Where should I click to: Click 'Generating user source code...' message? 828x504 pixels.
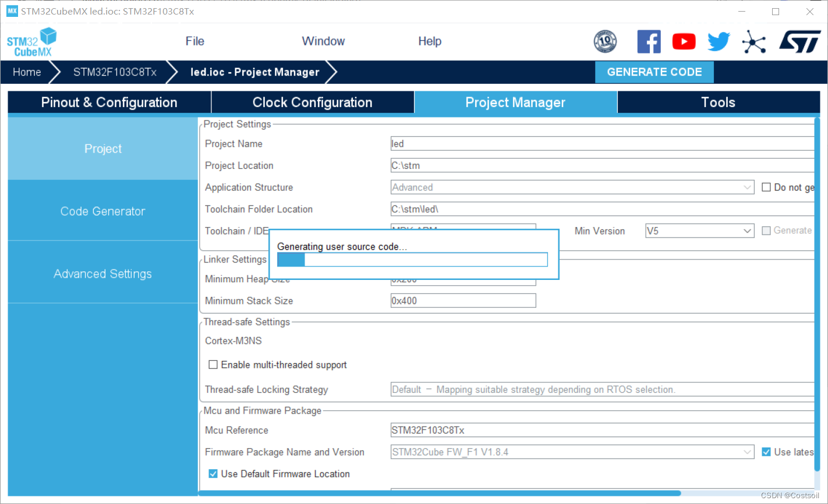(342, 246)
